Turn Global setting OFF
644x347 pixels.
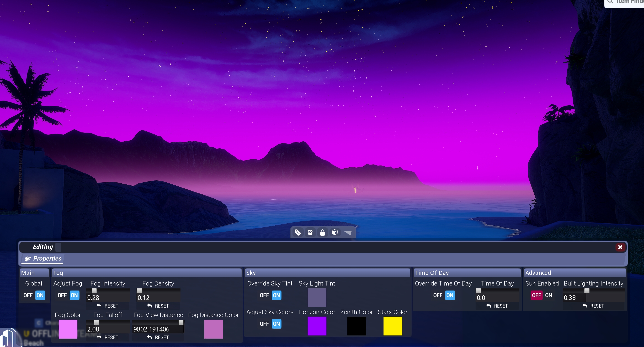(28, 295)
